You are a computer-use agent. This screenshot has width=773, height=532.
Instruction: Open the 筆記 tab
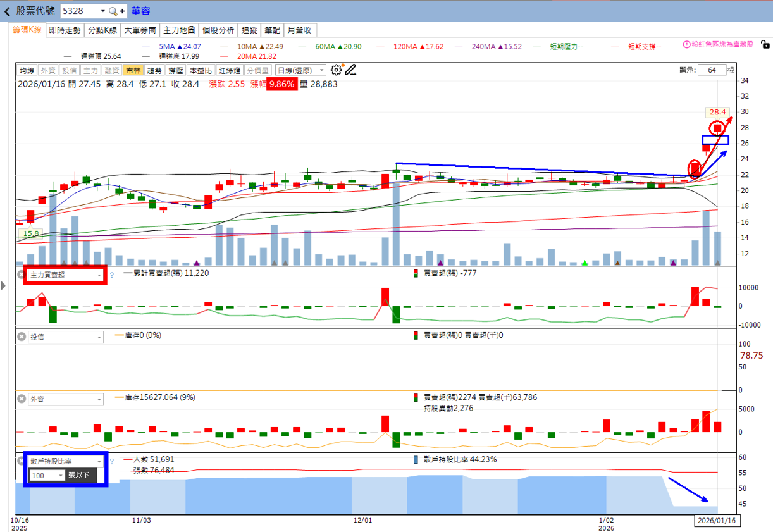[x=272, y=30]
